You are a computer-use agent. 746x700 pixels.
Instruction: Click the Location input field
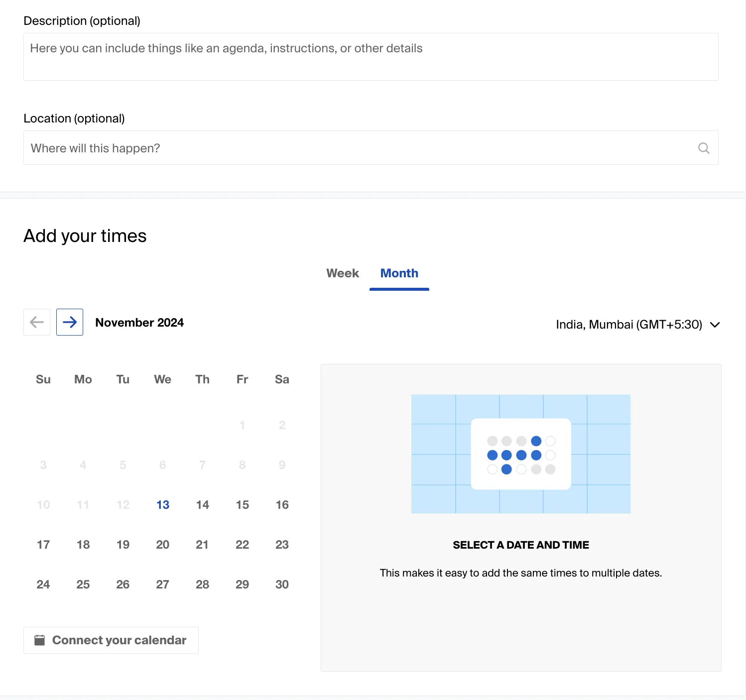pos(371,148)
